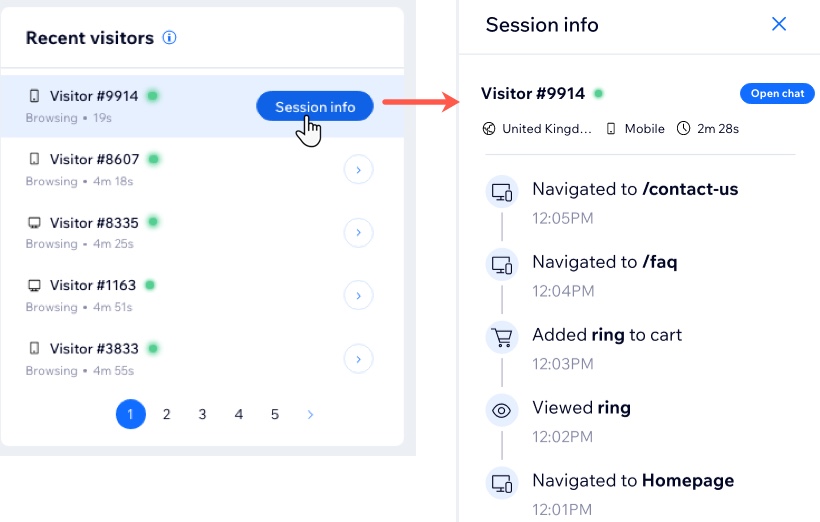Go to page 4 of recent visitors
The image size is (820, 522).
tap(238, 414)
